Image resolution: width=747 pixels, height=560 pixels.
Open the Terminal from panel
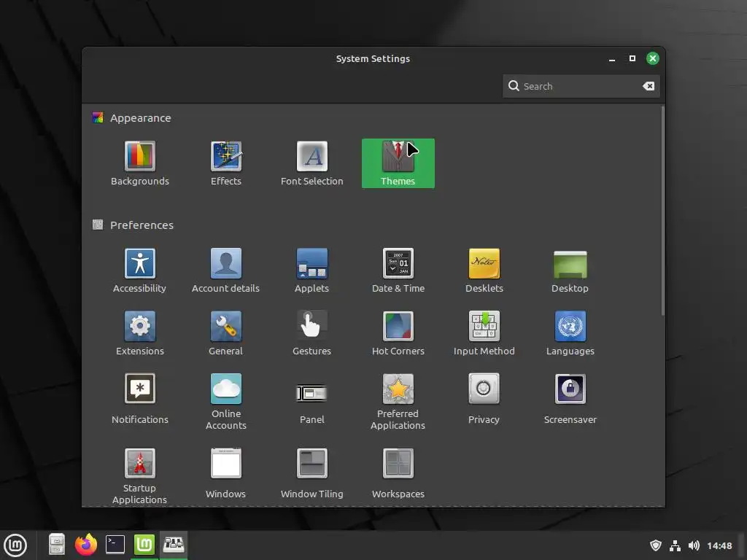tap(115, 544)
